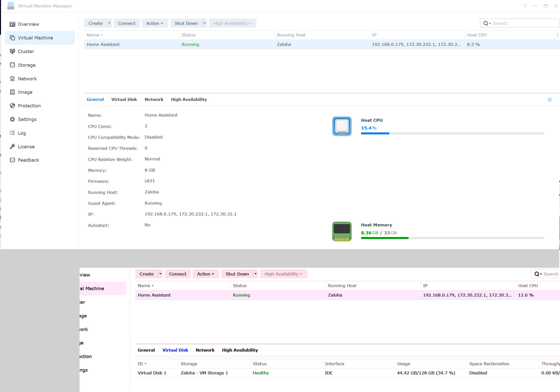Open Storage via its disk icon

pyautogui.click(x=12, y=65)
